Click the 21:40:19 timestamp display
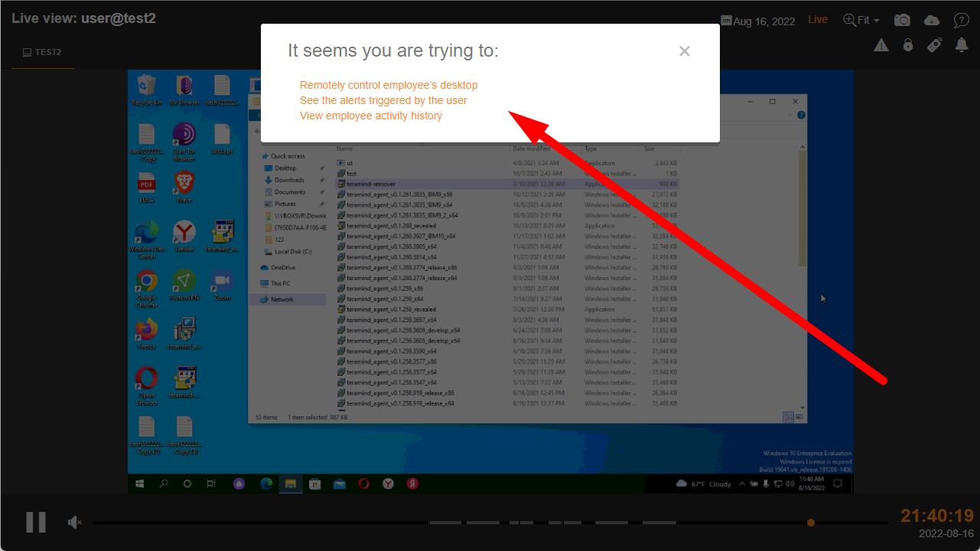The height and width of the screenshot is (551, 980). click(936, 516)
